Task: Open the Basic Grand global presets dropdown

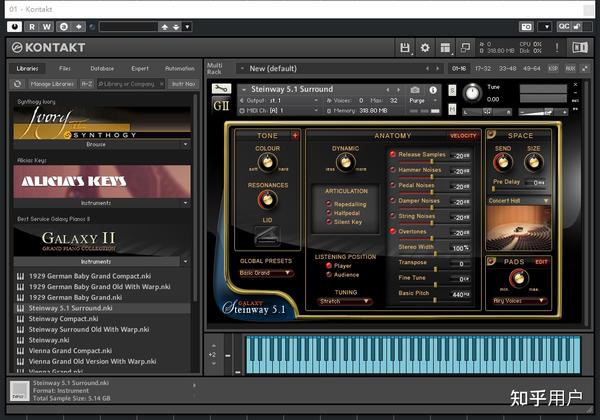Action: 265,272
